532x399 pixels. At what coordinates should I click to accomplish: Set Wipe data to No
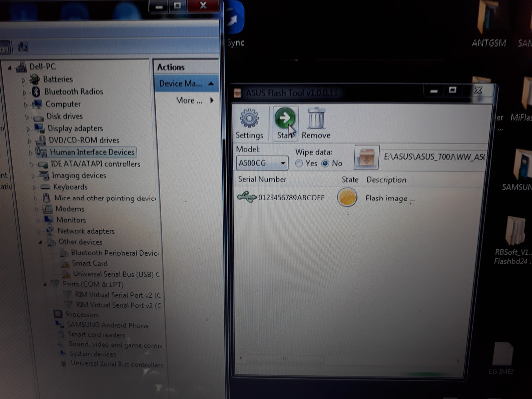(x=325, y=163)
